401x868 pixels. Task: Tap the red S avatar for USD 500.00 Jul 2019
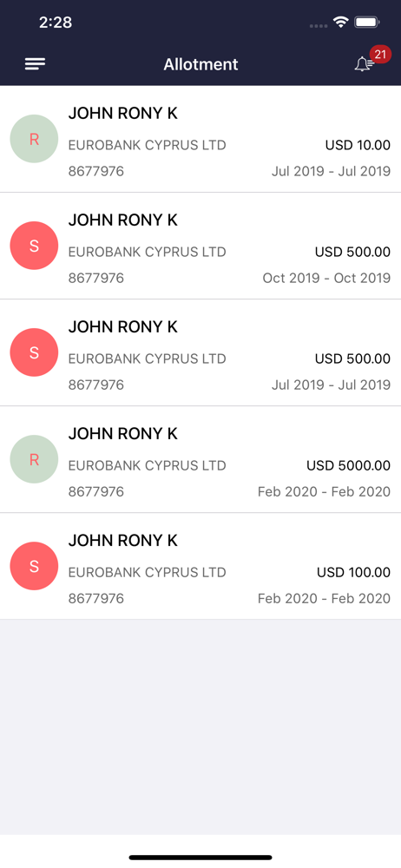(35, 352)
